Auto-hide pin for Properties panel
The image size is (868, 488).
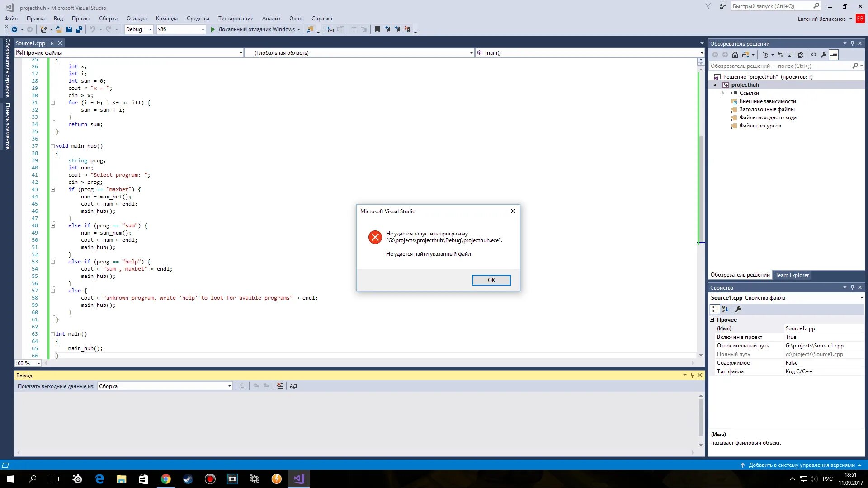click(x=852, y=287)
